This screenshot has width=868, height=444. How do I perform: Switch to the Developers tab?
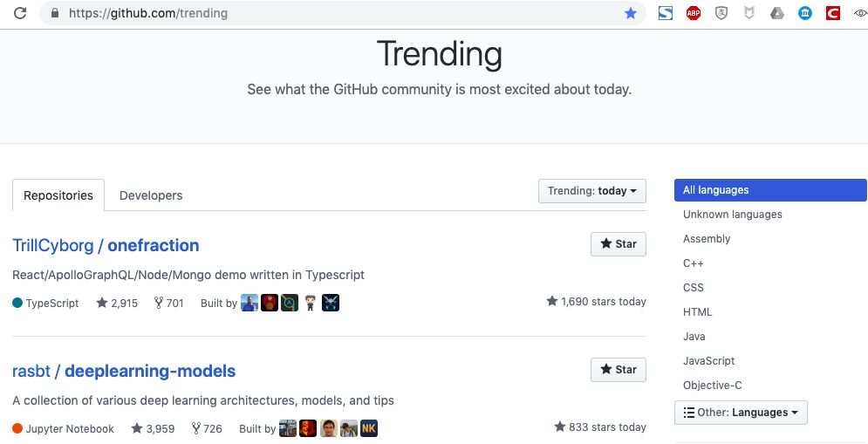click(x=151, y=195)
